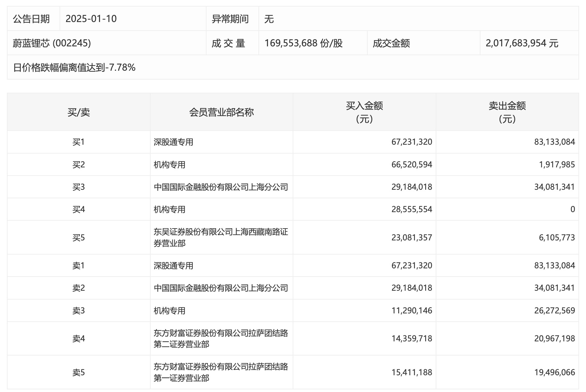Click 深股通专用 in the 买1 row
586x392 pixels.
click(x=173, y=142)
